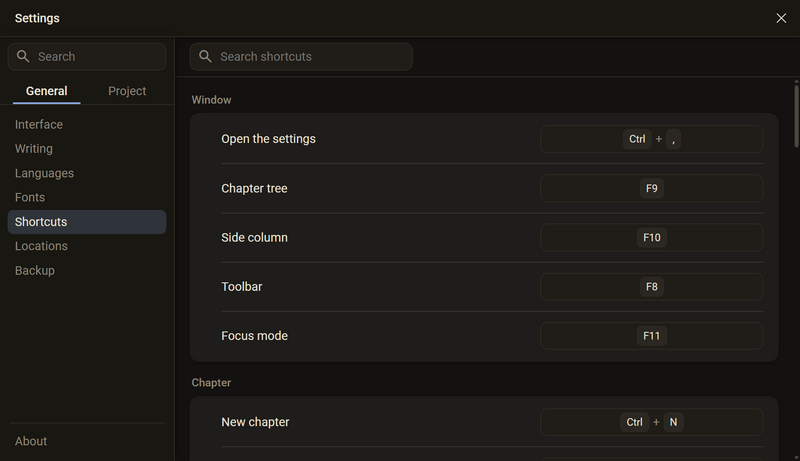Click the shortcuts list vertical scrollbar thumb
The width and height of the screenshot is (800, 461).
(x=796, y=116)
